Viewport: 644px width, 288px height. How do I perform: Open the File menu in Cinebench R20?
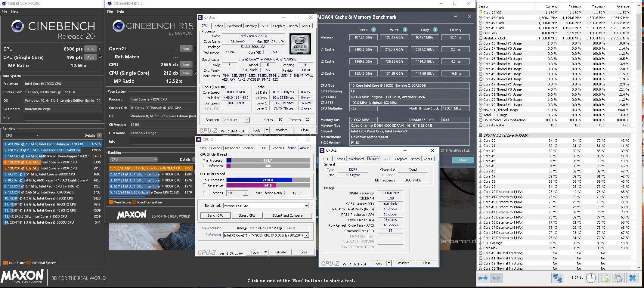pos(5,11)
